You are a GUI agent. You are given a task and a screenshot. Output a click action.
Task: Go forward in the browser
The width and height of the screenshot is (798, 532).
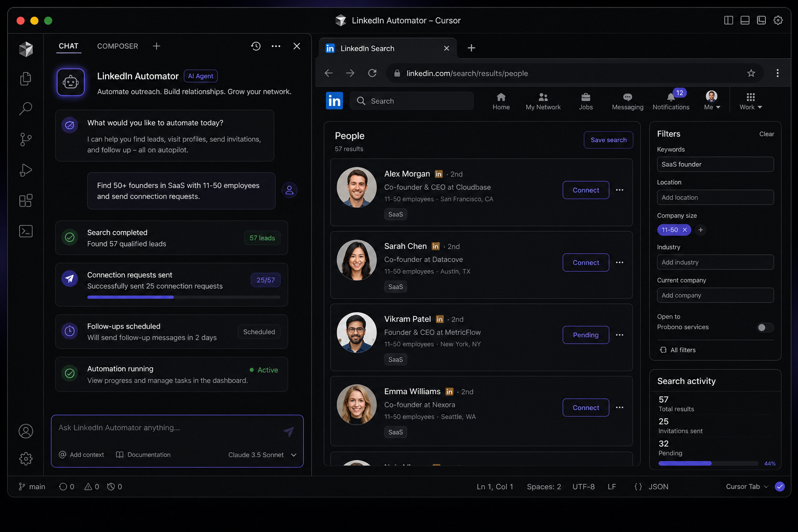pyautogui.click(x=350, y=73)
